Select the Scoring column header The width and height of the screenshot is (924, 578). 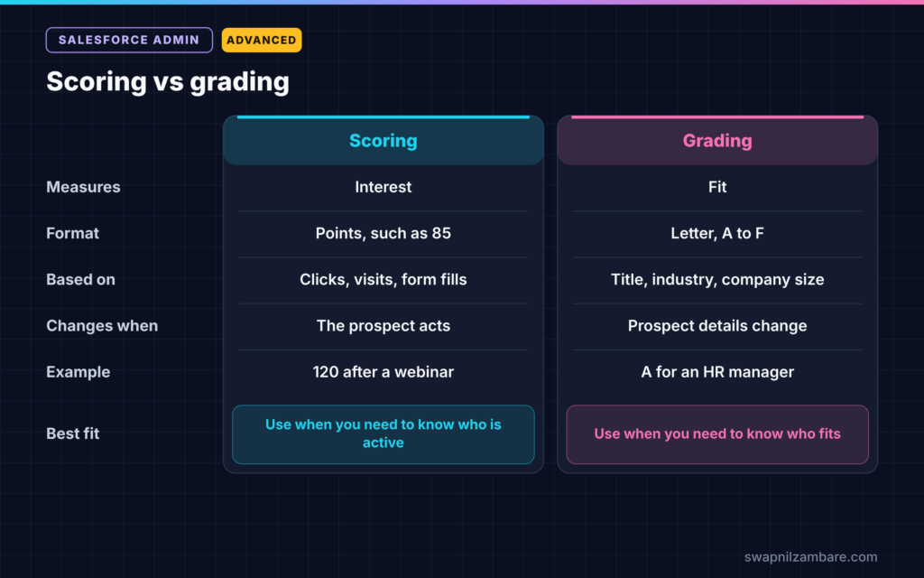click(383, 140)
